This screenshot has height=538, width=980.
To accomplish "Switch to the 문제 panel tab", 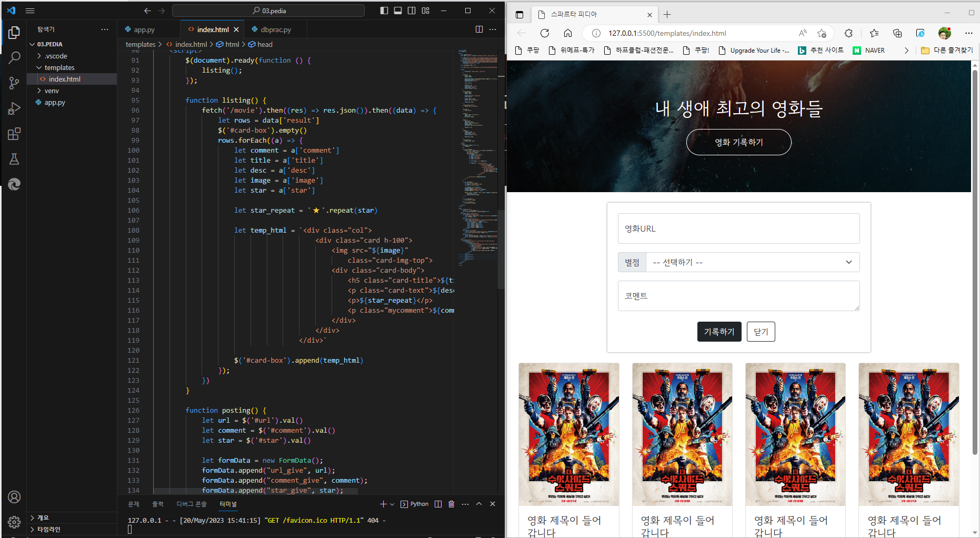I will 134,504.
